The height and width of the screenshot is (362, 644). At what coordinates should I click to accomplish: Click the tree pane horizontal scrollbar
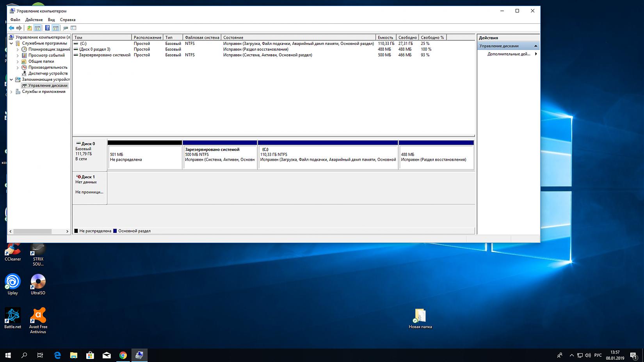tap(32, 231)
